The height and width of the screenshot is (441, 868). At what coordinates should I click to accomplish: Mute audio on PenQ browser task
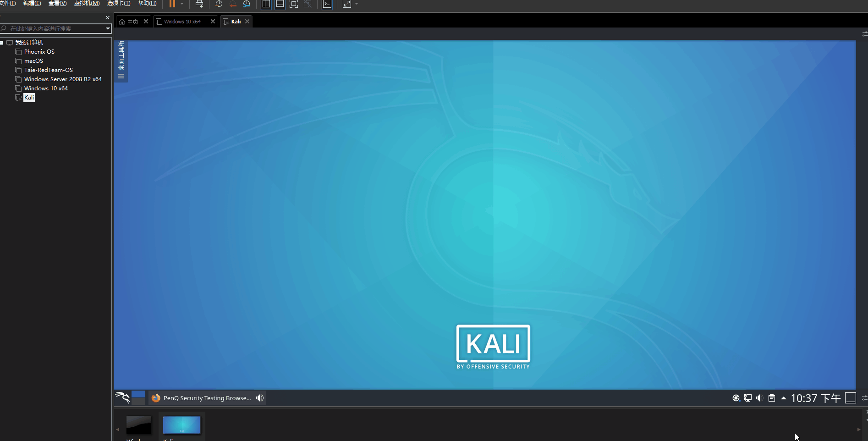tap(260, 398)
